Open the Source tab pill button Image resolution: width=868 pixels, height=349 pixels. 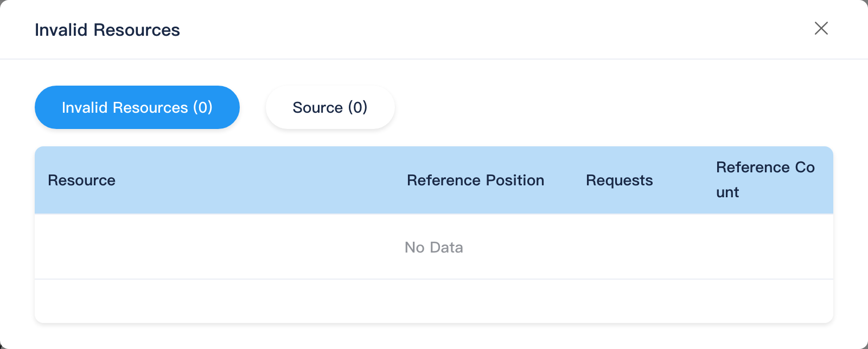330,107
